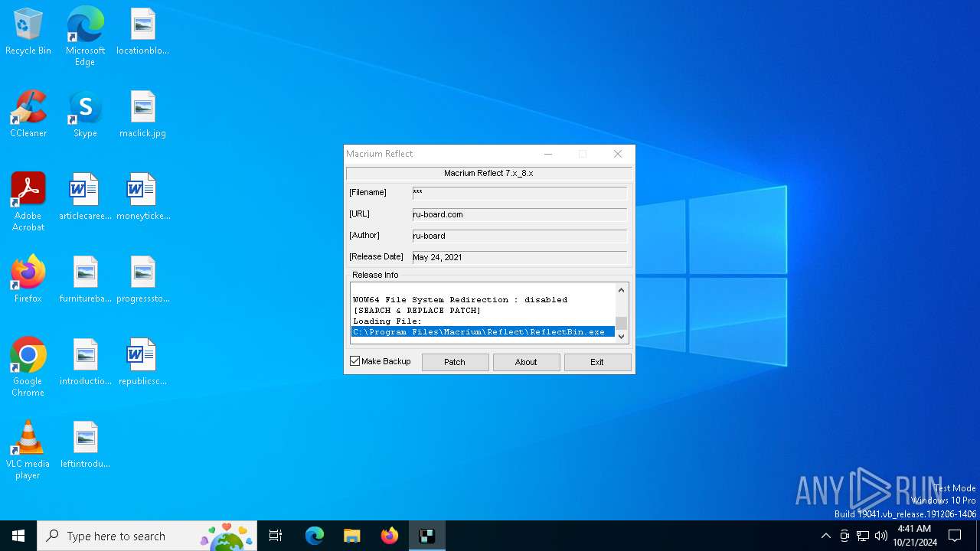The height and width of the screenshot is (551, 980).
Task: Open File Explorer from the taskbar
Action: pos(351,536)
